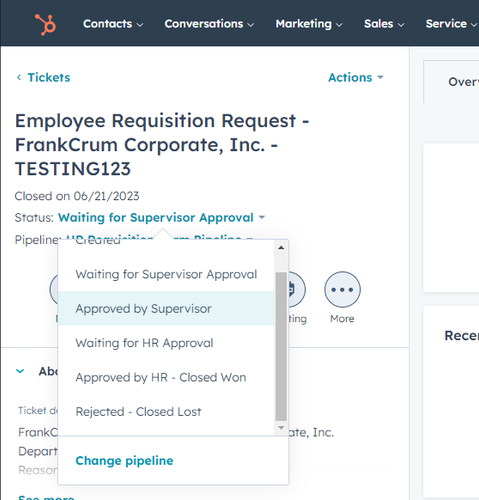Choose Waiting for HR Approval status
Image resolution: width=479 pixels, height=500 pixels.
tap(166, 343)
